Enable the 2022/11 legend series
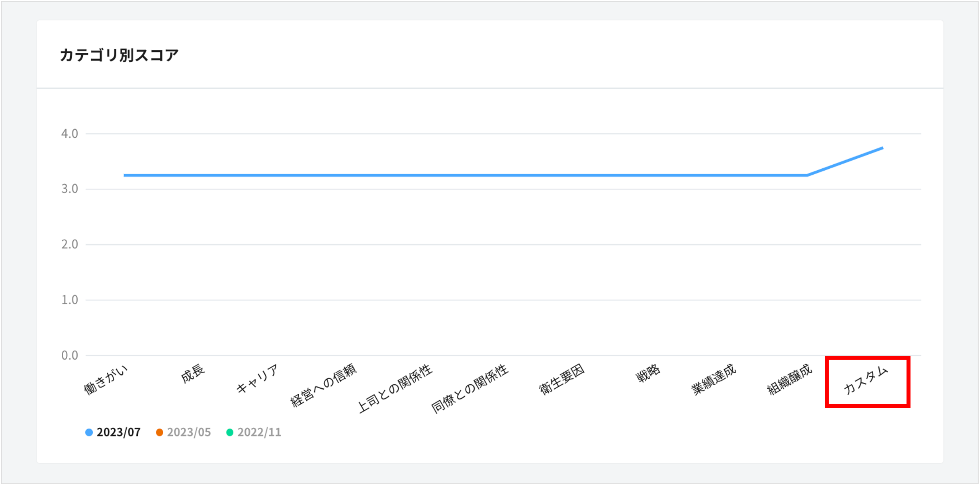Image resolution: width=980 pixels, height=485 pixels. point(254,432)
